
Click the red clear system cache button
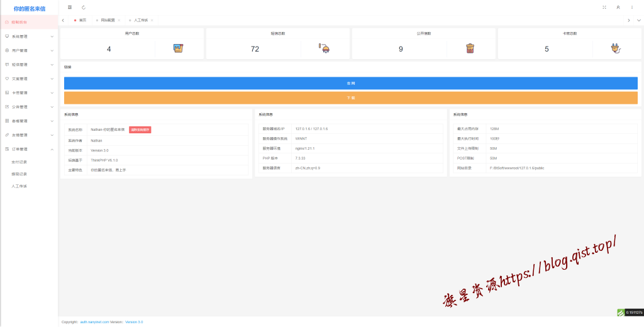[x=140, y=130]
